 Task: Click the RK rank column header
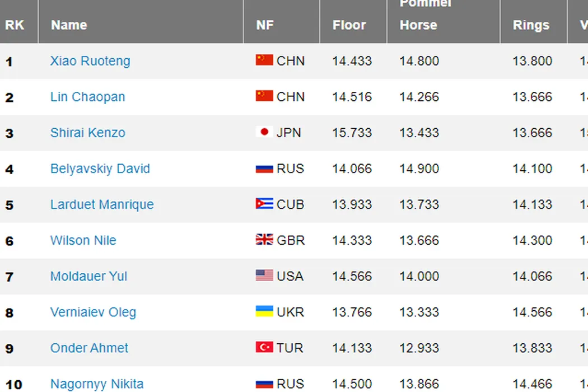click(x=15, y=25)
